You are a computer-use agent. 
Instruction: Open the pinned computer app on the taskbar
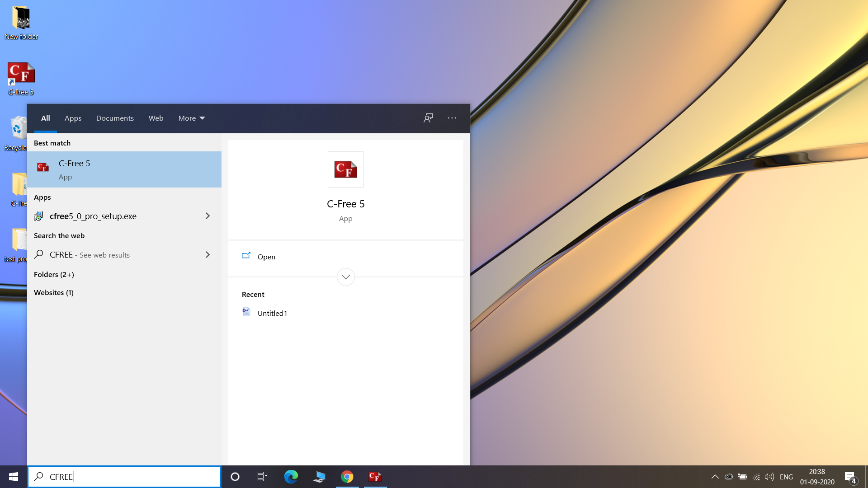point(319,477)
